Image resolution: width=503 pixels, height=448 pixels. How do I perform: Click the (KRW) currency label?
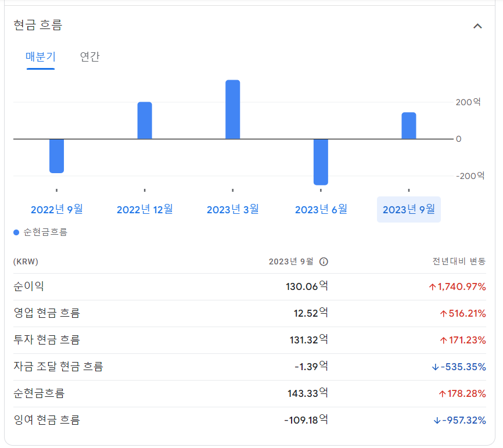click(26, 261)
